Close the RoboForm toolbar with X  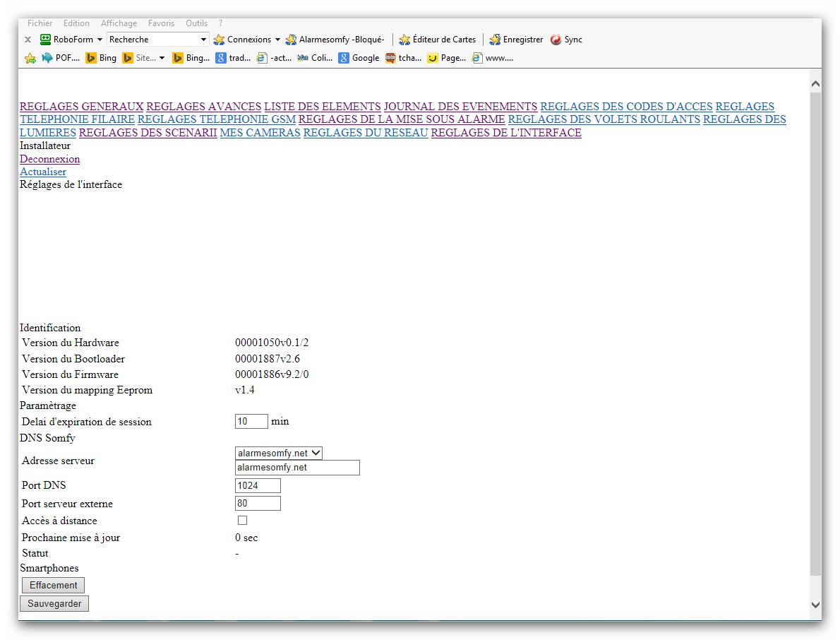28,40
